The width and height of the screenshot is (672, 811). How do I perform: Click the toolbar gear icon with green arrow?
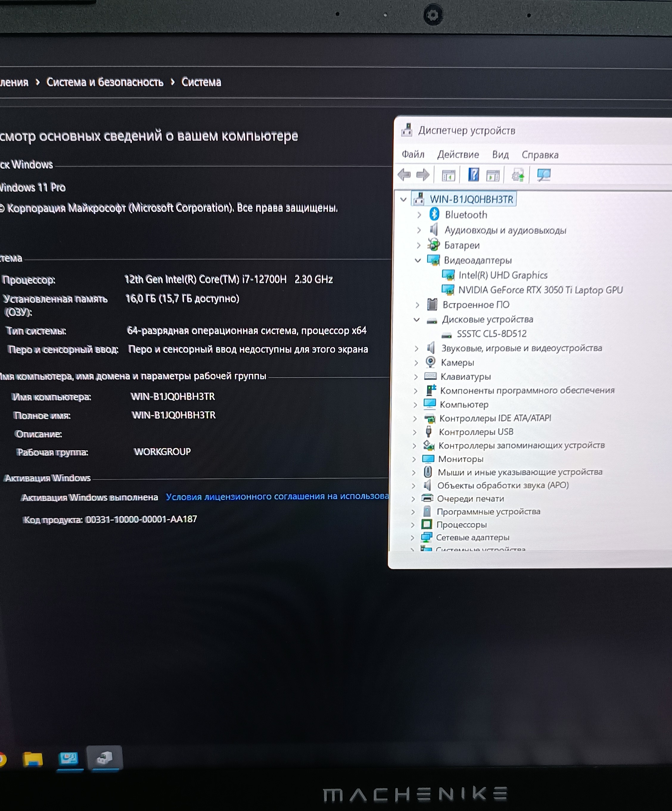point(518,175)
